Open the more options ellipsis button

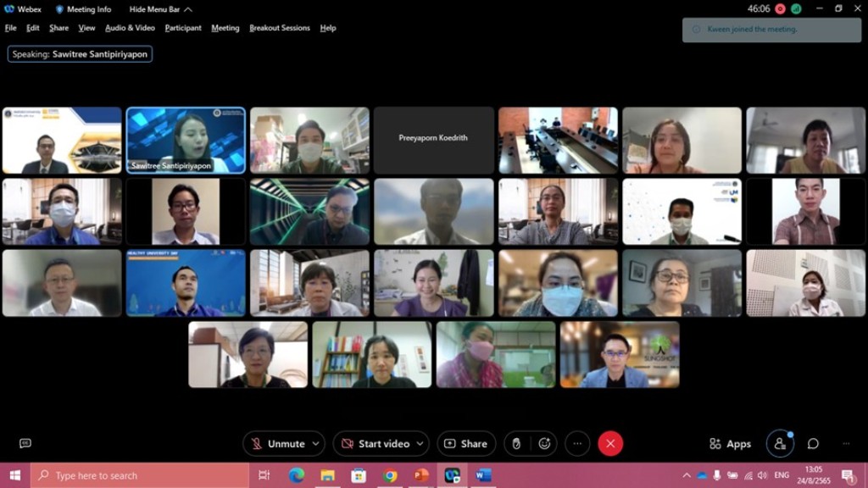coord(577,443)
